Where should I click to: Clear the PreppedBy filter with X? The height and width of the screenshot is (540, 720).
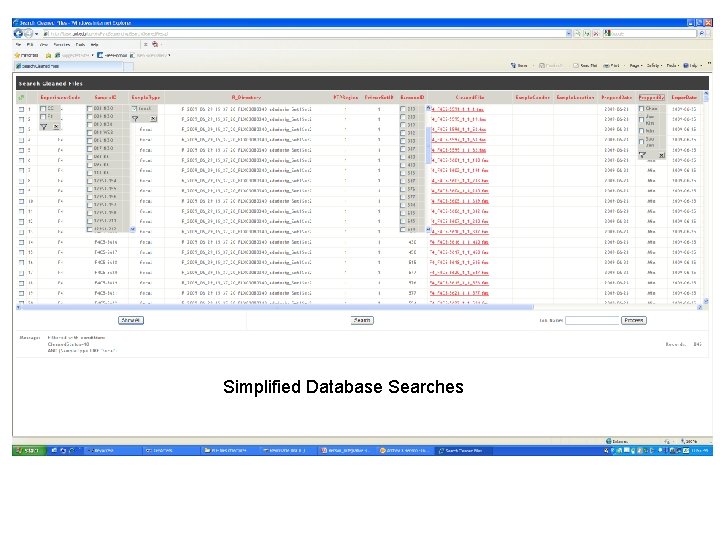662,155
